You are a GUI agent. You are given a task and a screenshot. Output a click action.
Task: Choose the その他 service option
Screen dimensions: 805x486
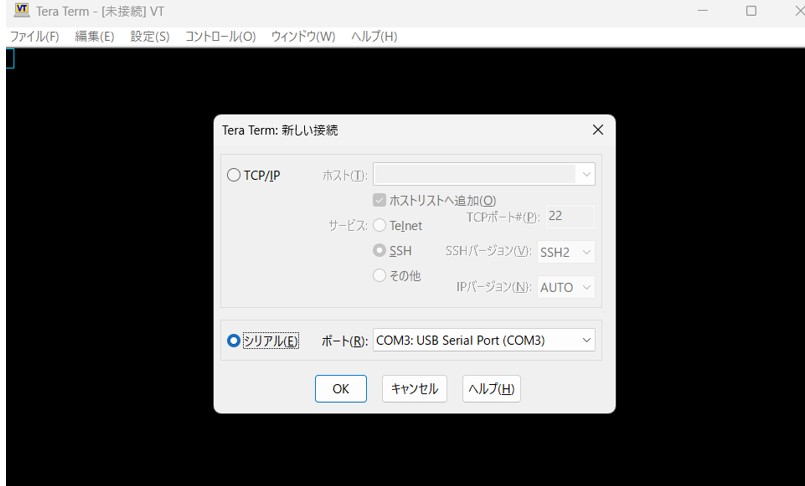[379, 276]
